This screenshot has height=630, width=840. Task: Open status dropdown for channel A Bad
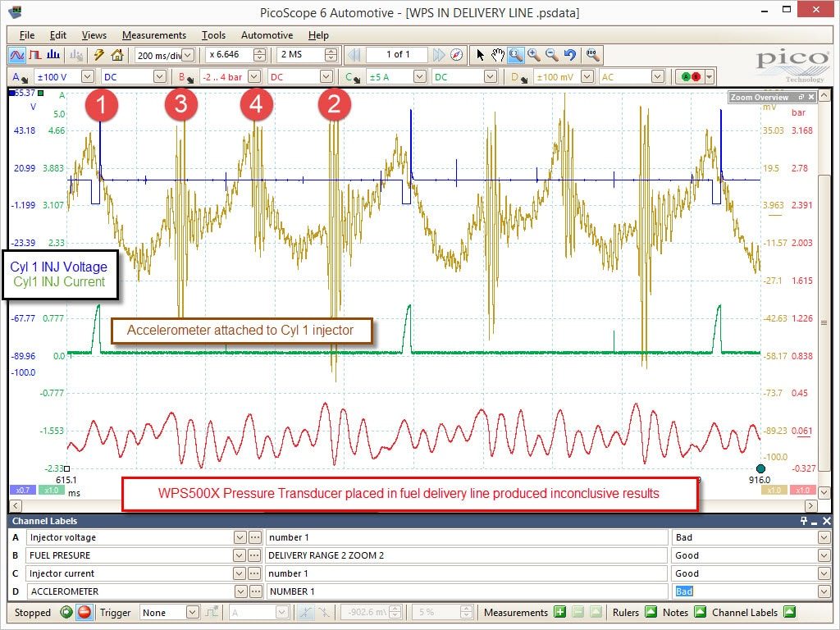(x=824, y=537)
